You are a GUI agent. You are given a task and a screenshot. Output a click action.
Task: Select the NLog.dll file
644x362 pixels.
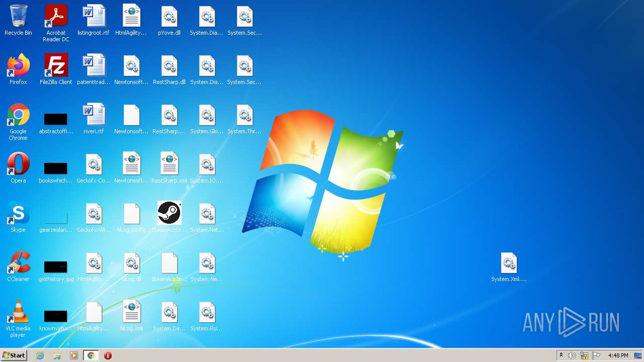(131, 266)
